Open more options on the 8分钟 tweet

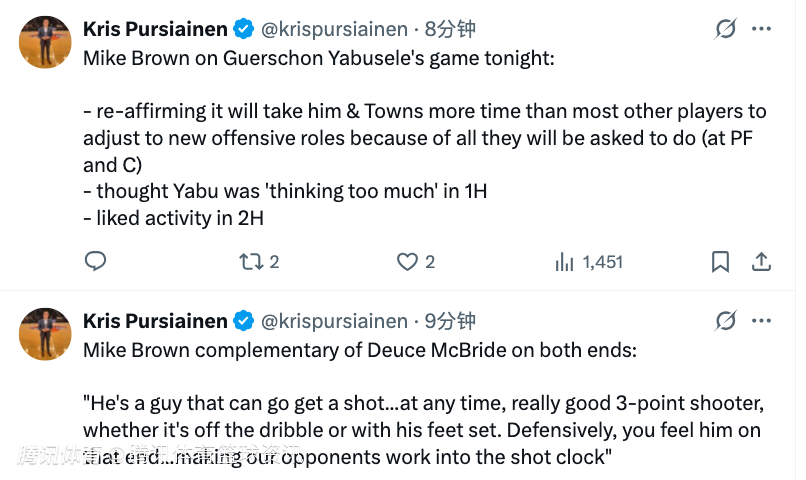pyautogui.click(x=762, y=31)
